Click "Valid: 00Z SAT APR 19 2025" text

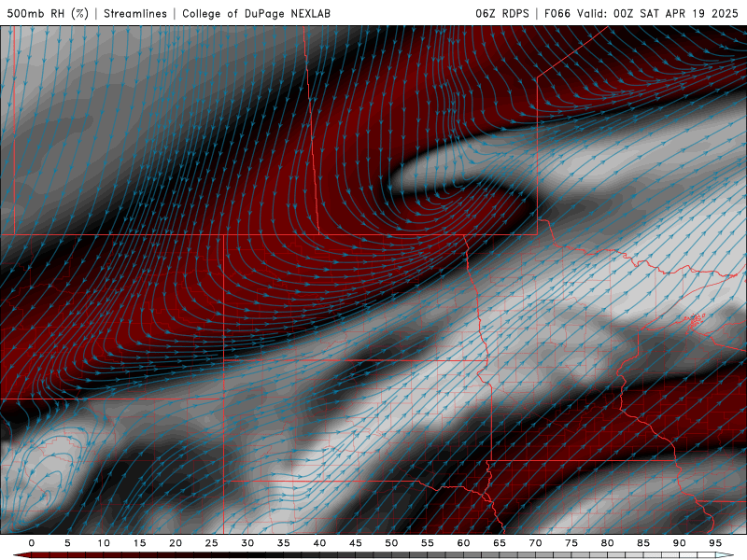[x=658, y=13]
